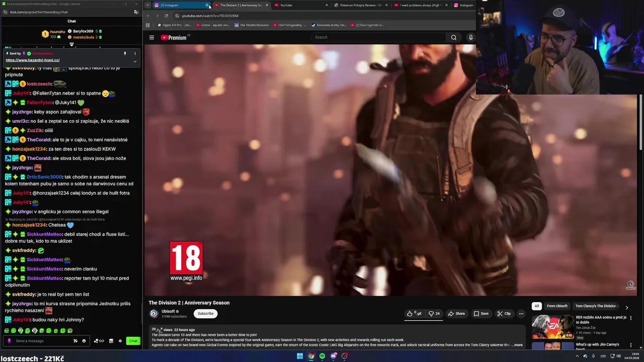Save video to a playlist
The image size is (644, 362).
click(481, 314)
